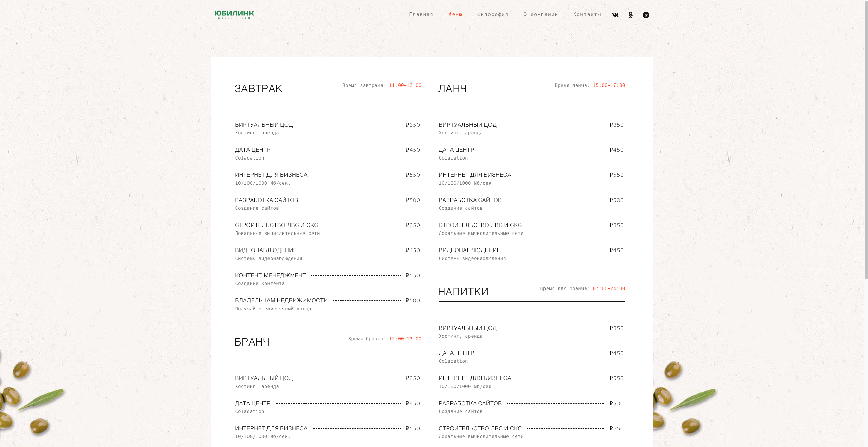
Task: Go to Главная menu item
Action: point(421,14)
